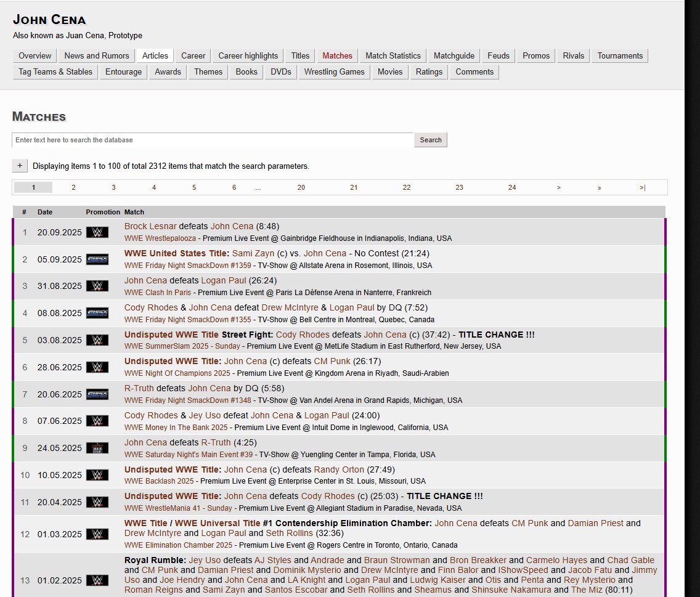
Task: Open the Sami Zayn link in match 2
Action: pos(253,253)
